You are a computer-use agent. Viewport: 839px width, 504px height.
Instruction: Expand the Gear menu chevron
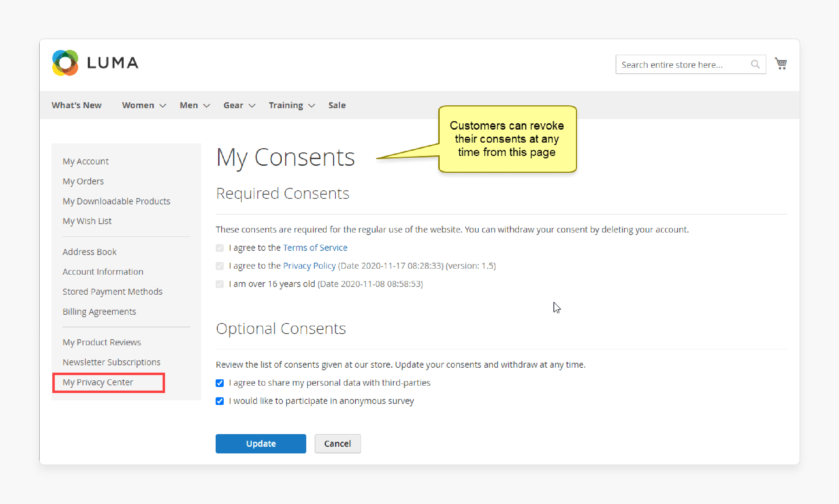[x=252, y=106]
